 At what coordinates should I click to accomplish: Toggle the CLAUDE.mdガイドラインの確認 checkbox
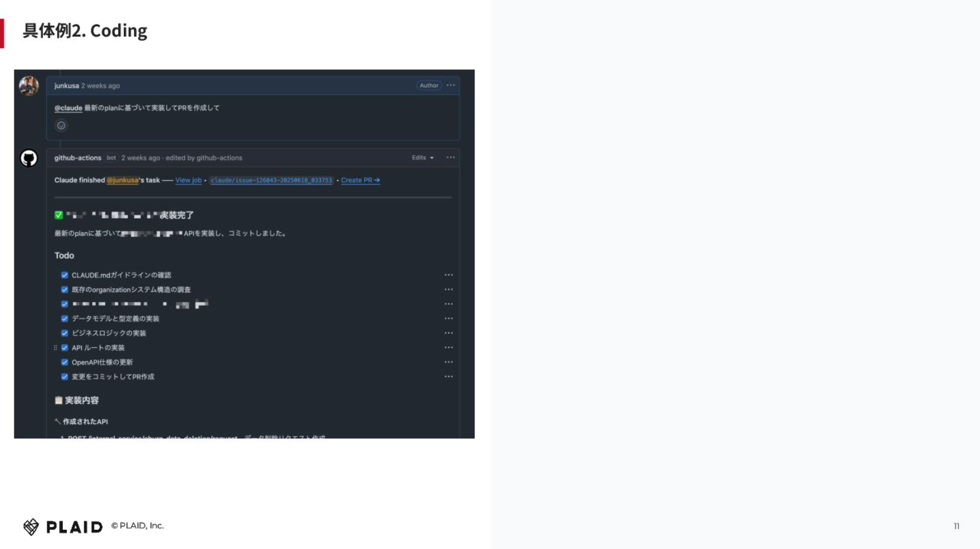point(65,275)
